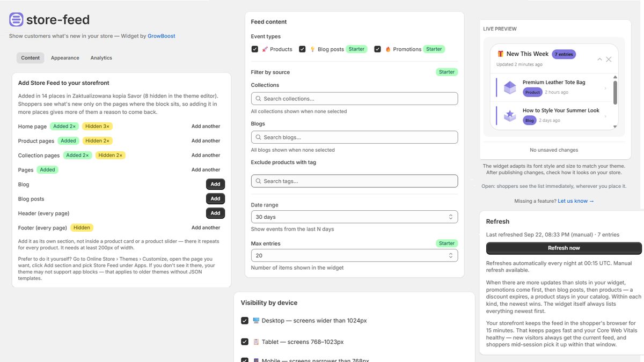Click the star icon for How to Style Your Summer Look
This screenshot has height=362, width=644.
click(x=509, y=115)
